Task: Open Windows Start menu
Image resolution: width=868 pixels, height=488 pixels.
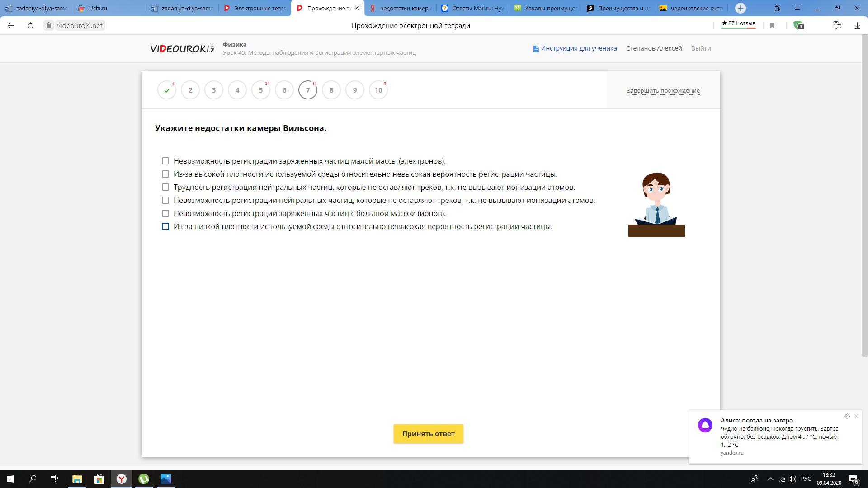Action: click(x=10, y=479)
